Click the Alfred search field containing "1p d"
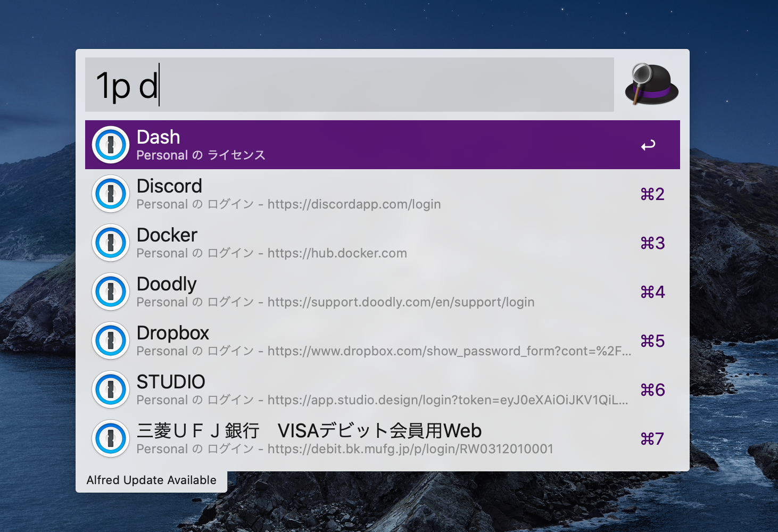The image size is (778, 532). [350, 85]
